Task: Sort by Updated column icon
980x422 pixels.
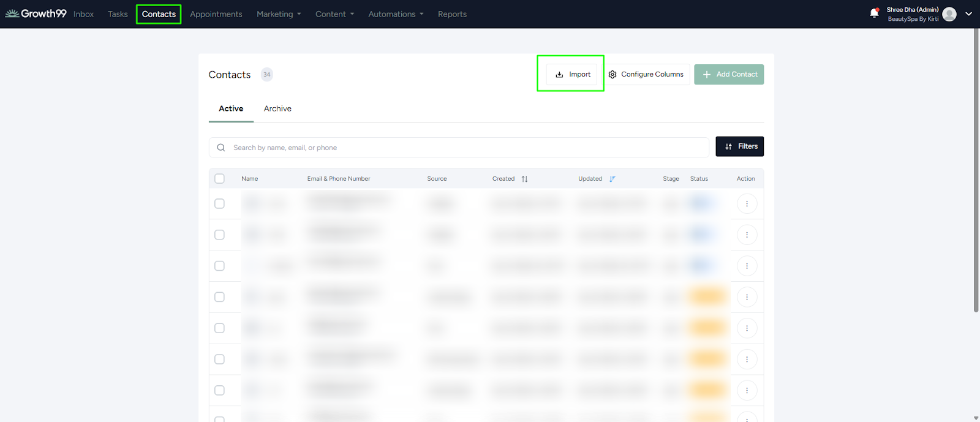Action: click(x=612, y=179)
